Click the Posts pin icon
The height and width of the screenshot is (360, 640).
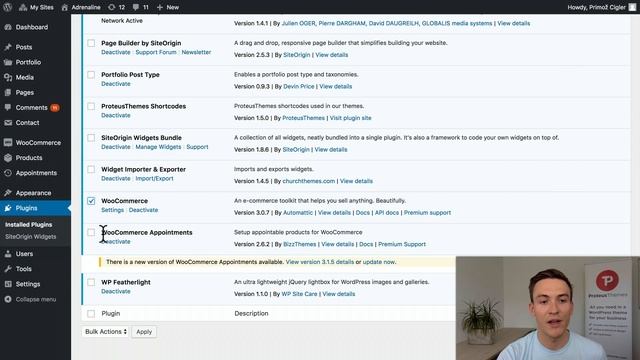point(8,47)
